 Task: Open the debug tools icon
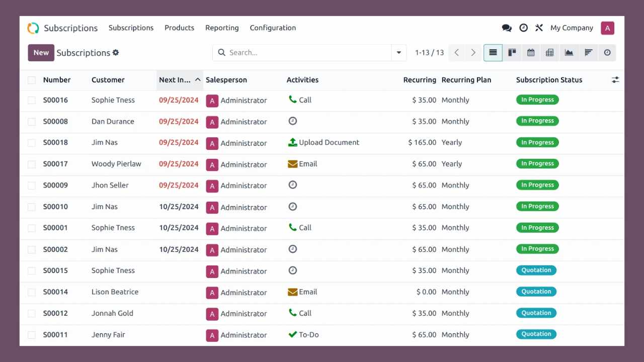(539, 28)
